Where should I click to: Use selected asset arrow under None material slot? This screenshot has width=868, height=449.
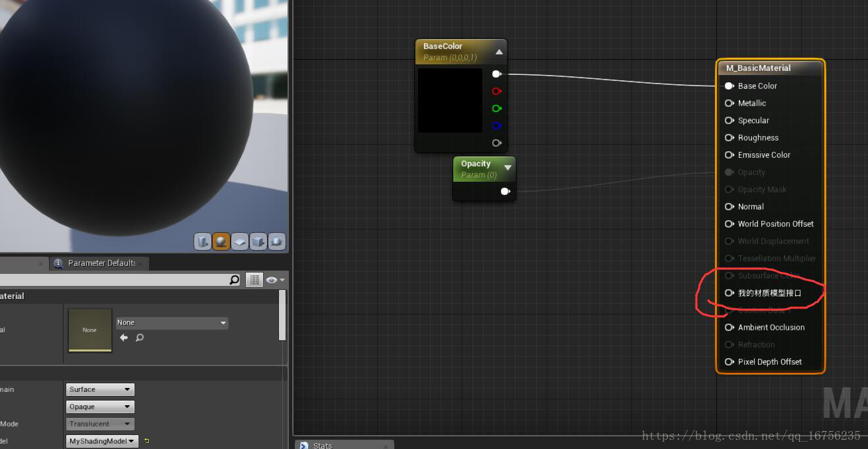coord(124,338)
